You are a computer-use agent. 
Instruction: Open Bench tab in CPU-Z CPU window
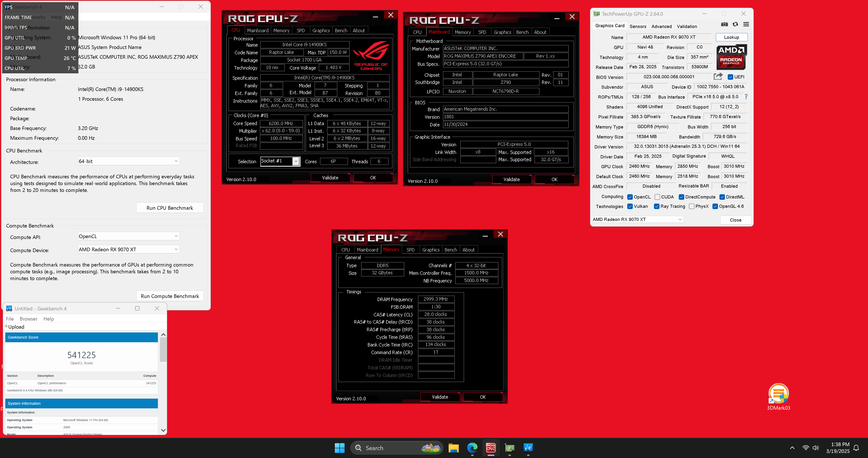click(341, 30)
